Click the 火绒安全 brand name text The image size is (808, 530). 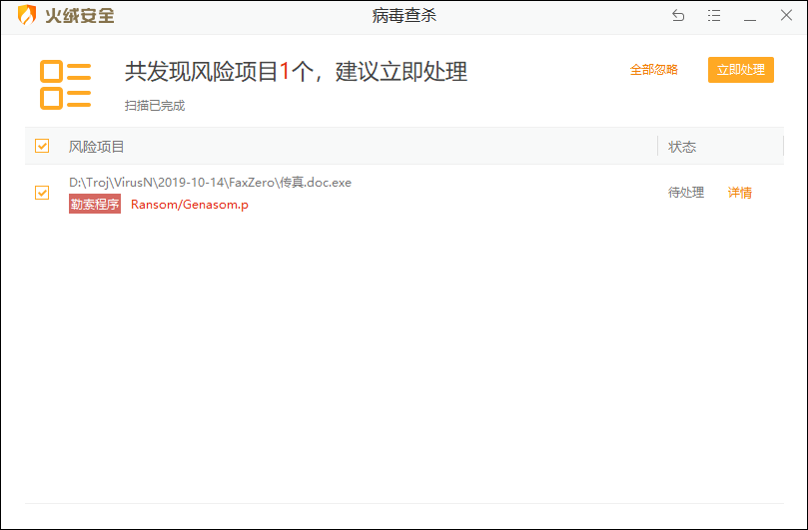[x=79, y=15]
